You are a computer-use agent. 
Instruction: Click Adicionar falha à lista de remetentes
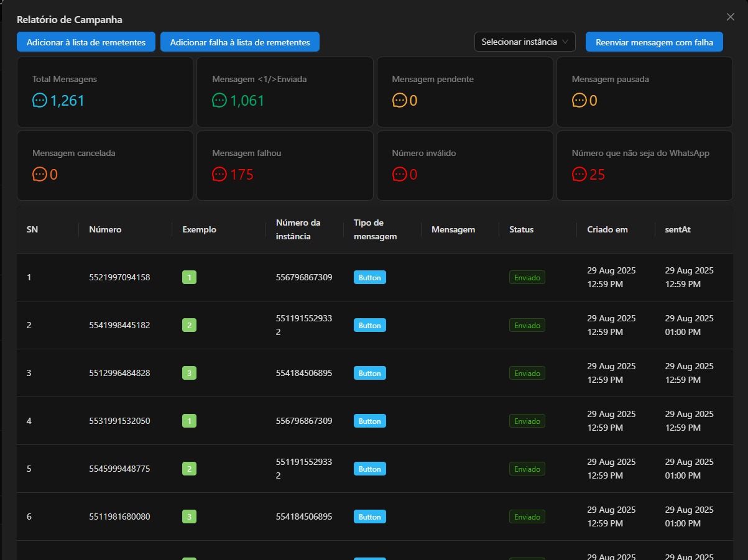pyautogui.click(x=240, y=42)
